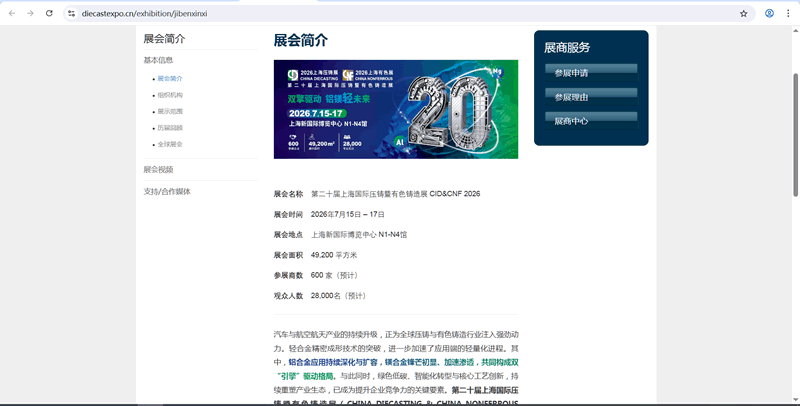The width and height of the screenshot is (800, 406).
Task: Click the browser back arrow
Action: (11, 13)
